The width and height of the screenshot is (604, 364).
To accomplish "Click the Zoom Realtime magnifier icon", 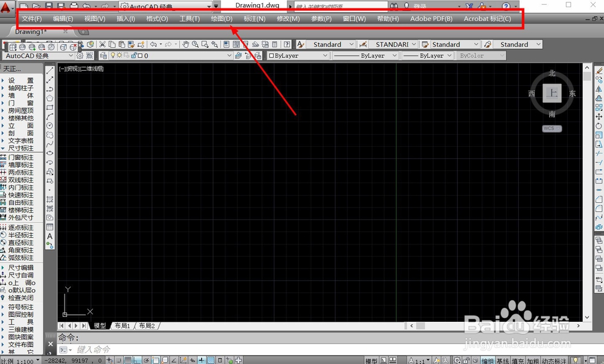I will 195,45.
